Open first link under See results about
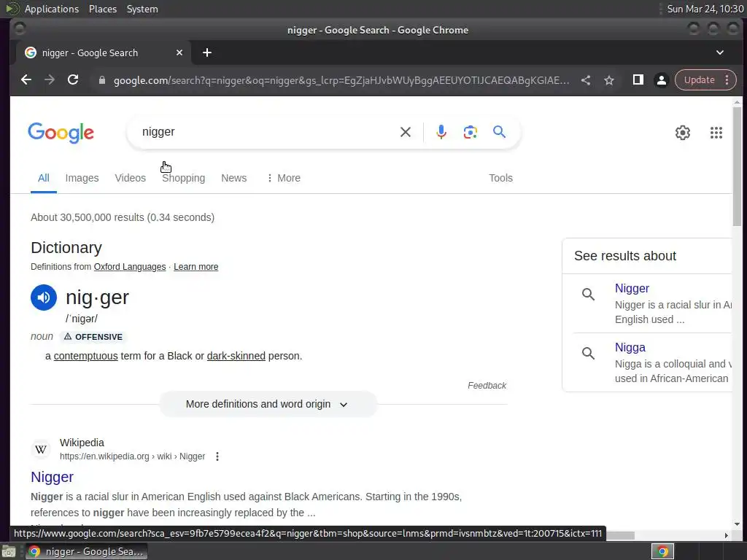The height and width of the screenshot is (560, 747). (x=632, y=289)
